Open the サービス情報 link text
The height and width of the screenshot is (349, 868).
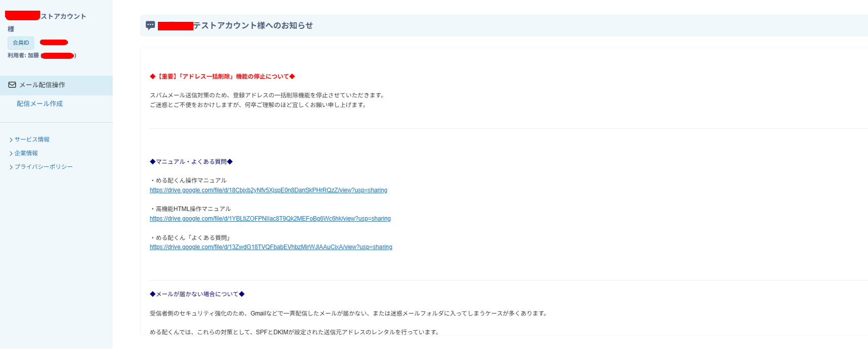(32, 139)
